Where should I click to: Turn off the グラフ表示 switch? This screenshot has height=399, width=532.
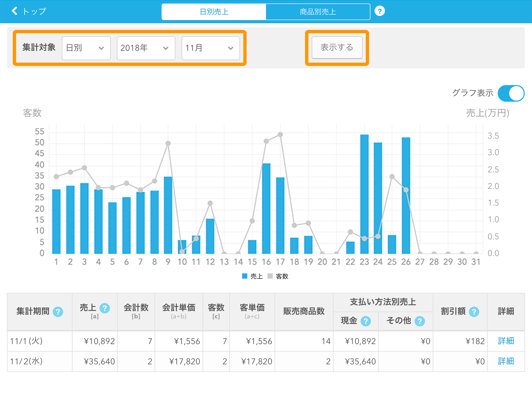click(511, 93)
